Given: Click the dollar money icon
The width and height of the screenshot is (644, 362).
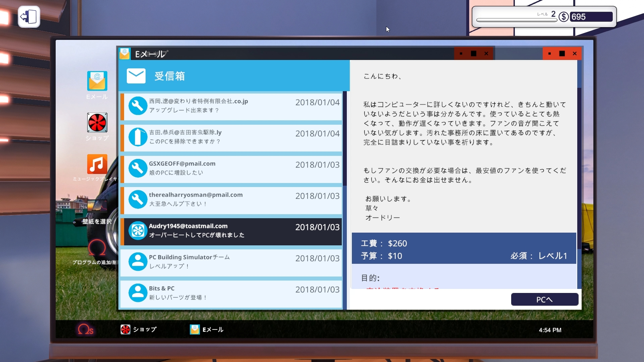Looking at the screenshot, I should point(563,17).
